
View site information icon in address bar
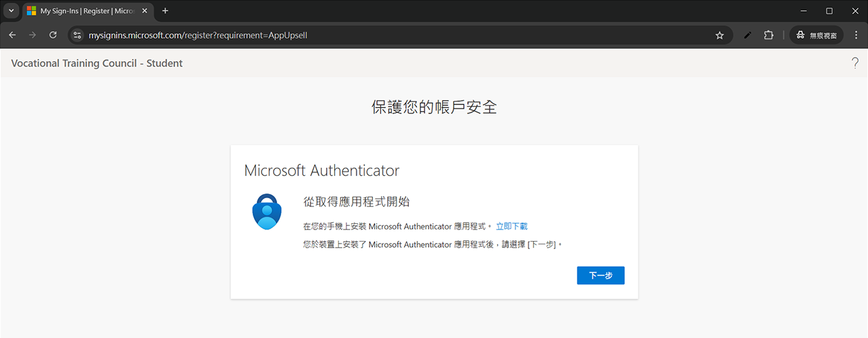pyautogui.click(x=77, y=35)
